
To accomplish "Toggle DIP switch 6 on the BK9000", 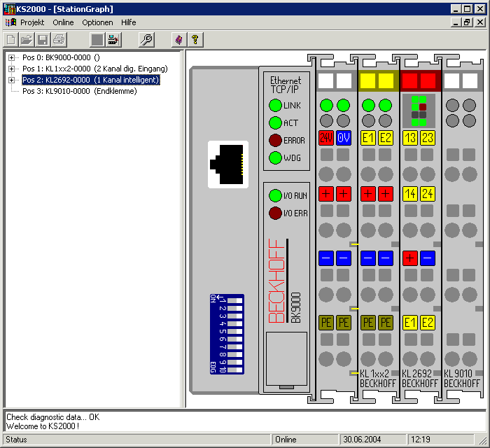I will (234, 339).
